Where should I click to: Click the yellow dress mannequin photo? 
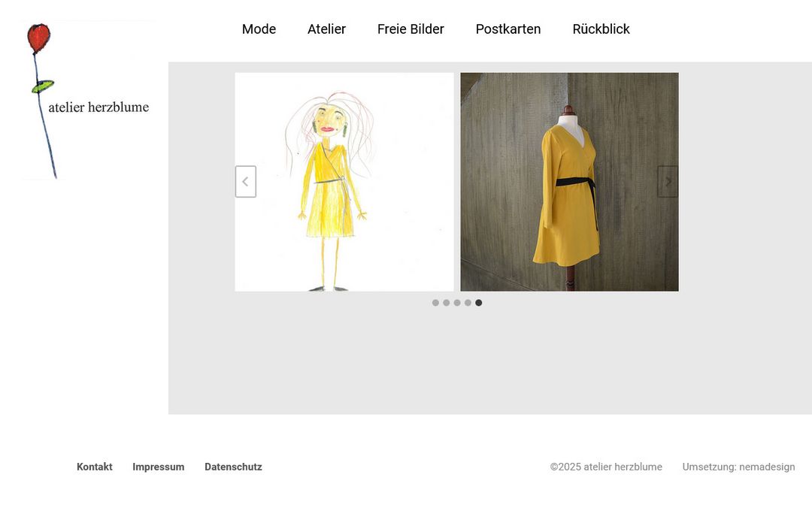click(x=569, y=181)
